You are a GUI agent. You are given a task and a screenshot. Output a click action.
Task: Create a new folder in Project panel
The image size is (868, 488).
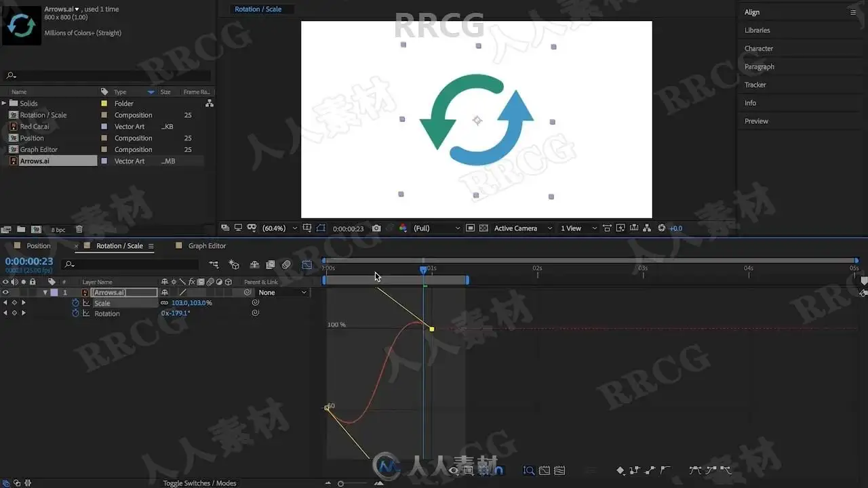(x=21, y=230)
